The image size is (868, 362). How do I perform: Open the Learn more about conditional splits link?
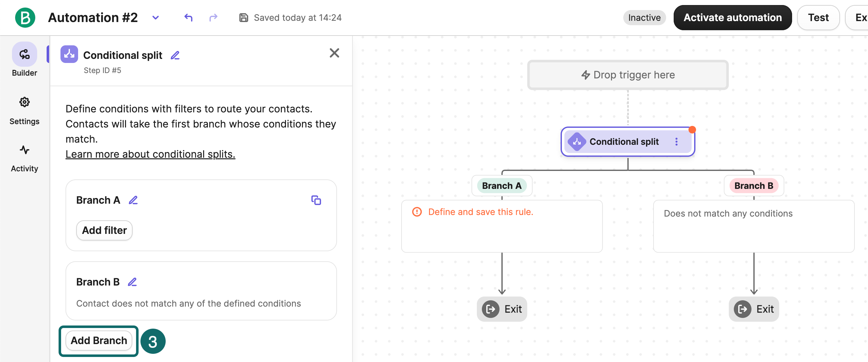(x=150, y=154)
